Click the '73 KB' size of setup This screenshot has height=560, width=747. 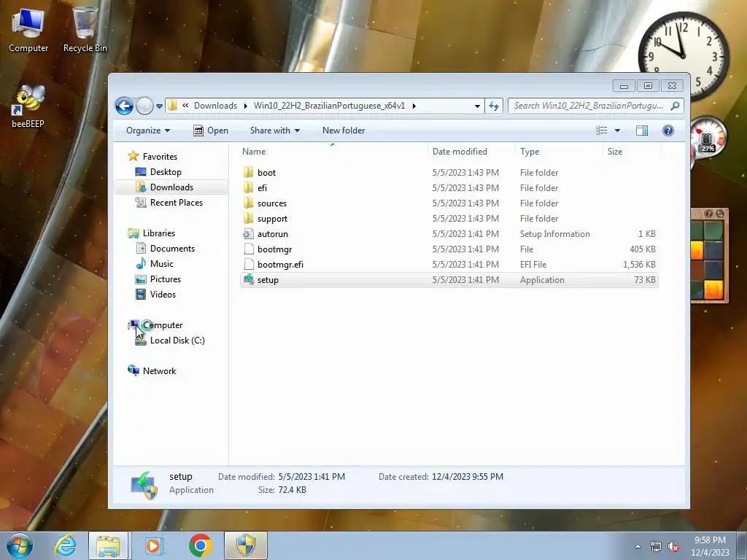tap(644, 280)
